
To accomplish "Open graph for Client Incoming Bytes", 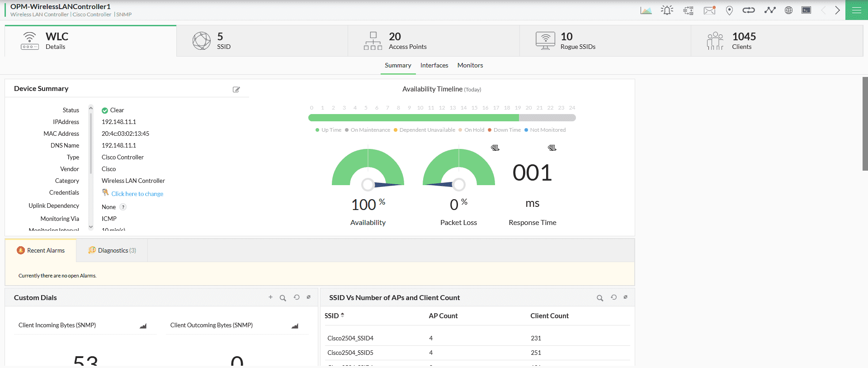I will click(x=143, y=326).
